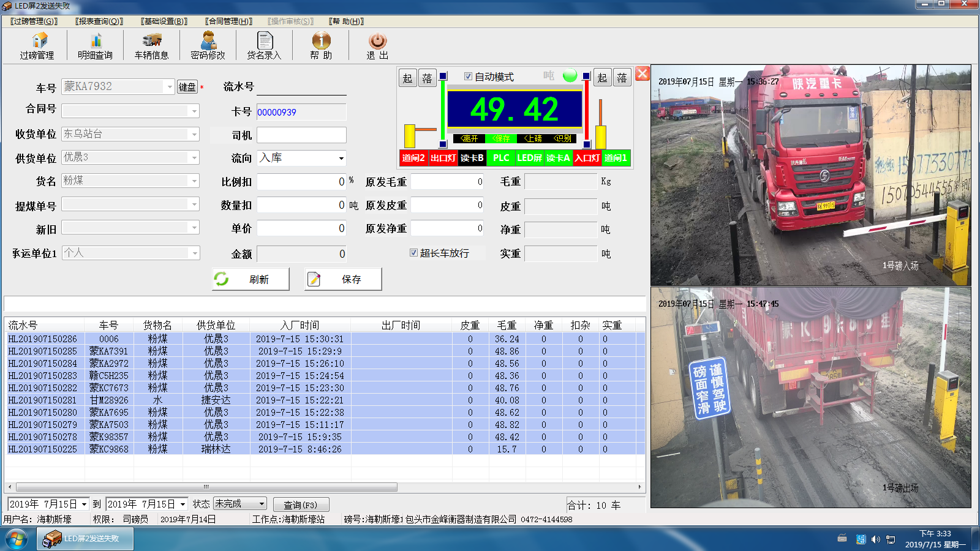This screenshot has height=551, width=980.
Task: Click the left 起 gate button
Action: click(x=408, y=78)
